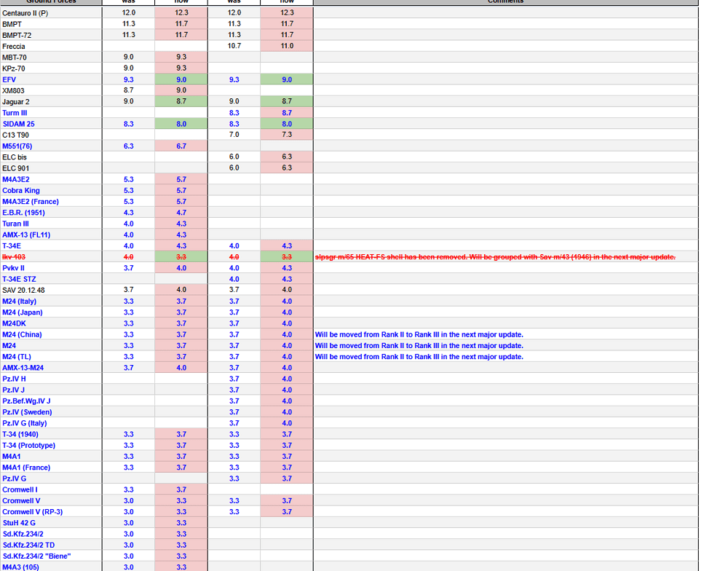Image resolution: width=728 pixels, height=571 pixels.
Task: Select the struck-through Ikv 103 name
Action: pyautogui.click(x=14, y=257)
